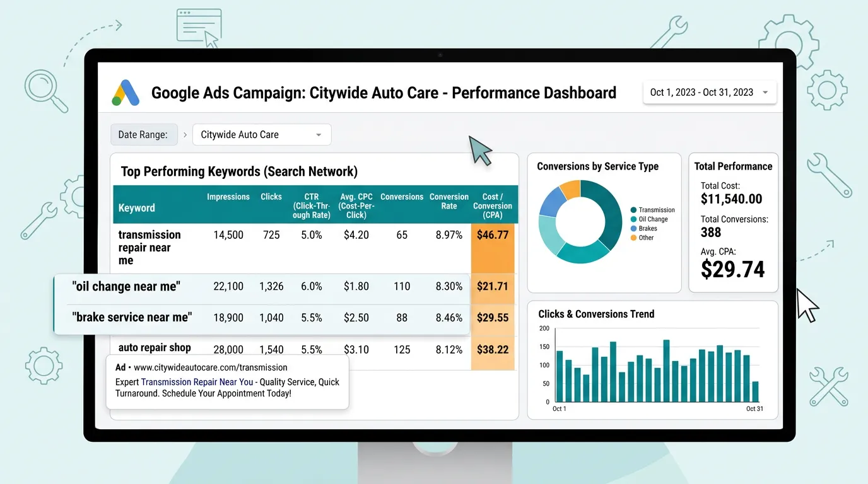Viewport: 868px width, 484px height.
Task: Click the Date Range label button
Action: tap(143, 134)
